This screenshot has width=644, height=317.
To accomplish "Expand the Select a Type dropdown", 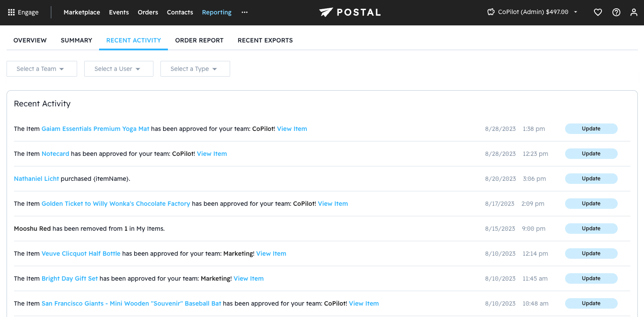I will pos(195,69).
